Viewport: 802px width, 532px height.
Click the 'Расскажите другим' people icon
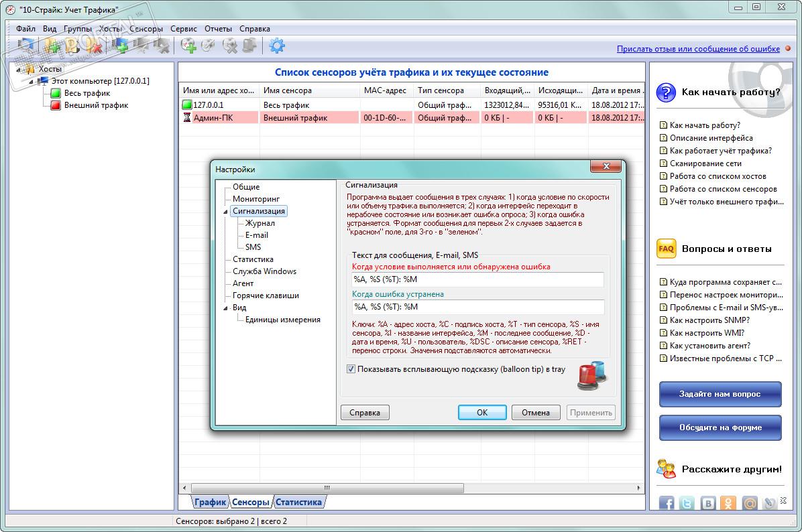[x=666, y=468]
